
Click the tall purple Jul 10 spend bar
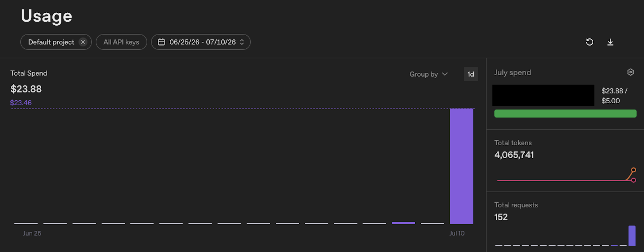461,166
